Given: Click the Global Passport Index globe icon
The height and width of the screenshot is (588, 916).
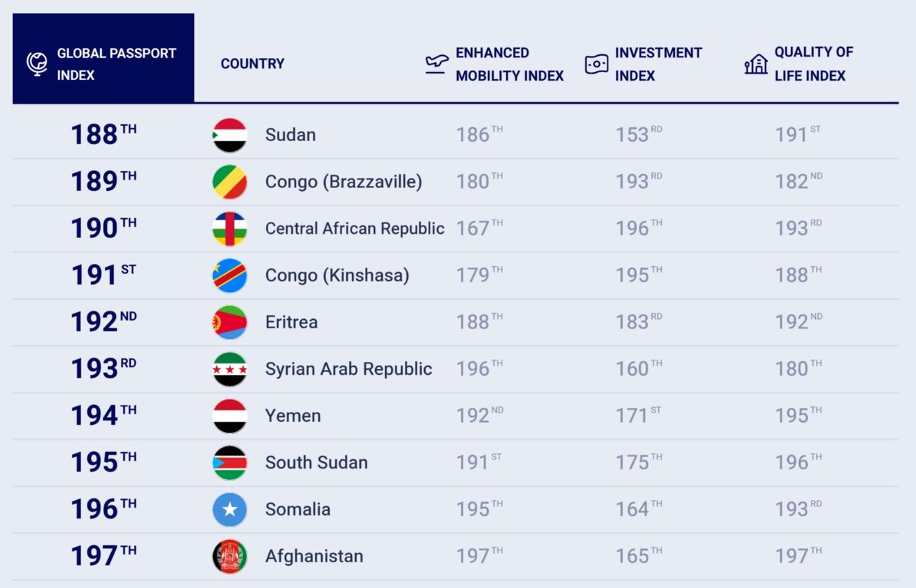Looking at the screenshot, I should [37, 64].
